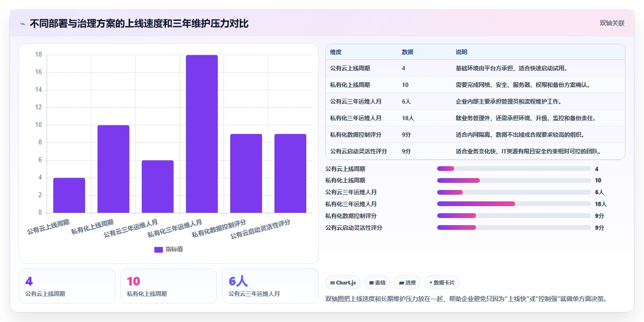644x322 pixels.
Task: Select table row cell 公有云上线周期
Action: tap(350, 68)
